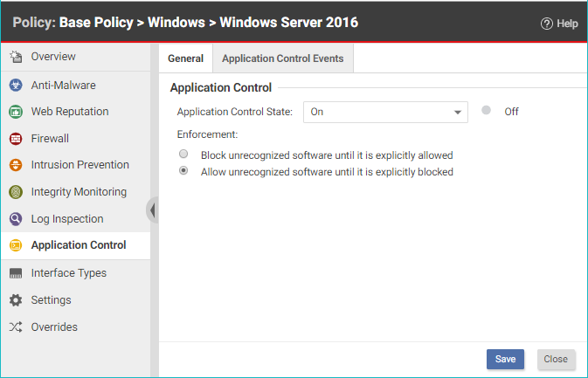The width and height of the screenshot is (588, 378).
Task: Click the Interface Types icon
Action: pyautogui.click(x=15, y=273)
